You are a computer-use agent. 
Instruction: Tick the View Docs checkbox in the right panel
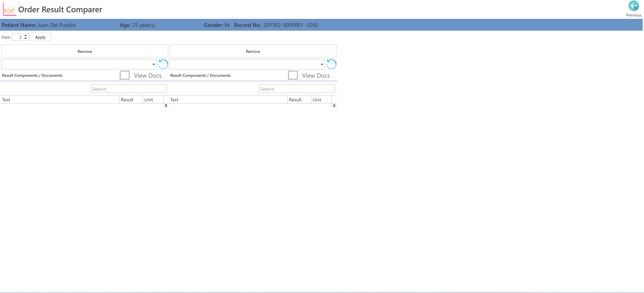point(293,75)
